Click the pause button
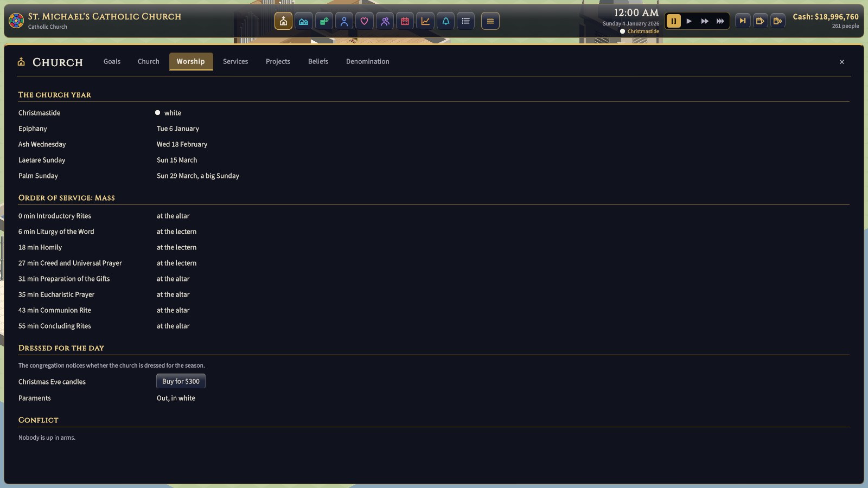Image resolution: width=868 pixels, height=488 pixels. [673, 21]
